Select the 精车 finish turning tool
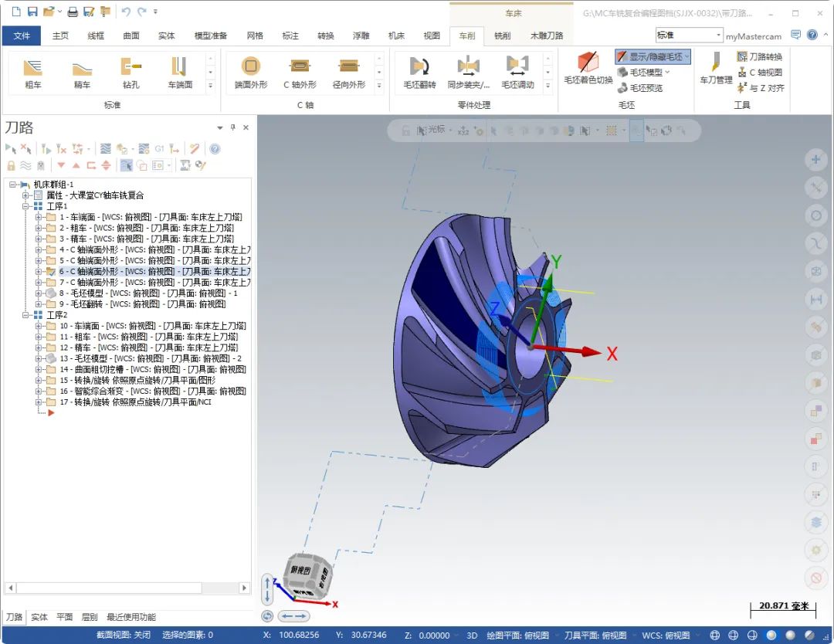The height and width of the screenshot is (644, 834). pos(82,72)
